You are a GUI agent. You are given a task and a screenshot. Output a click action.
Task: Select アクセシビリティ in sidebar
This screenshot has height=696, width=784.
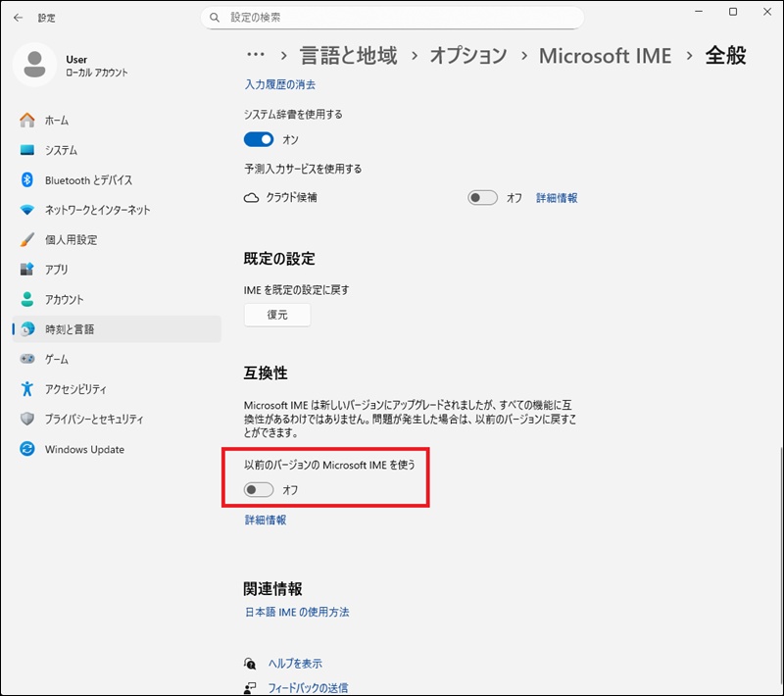pos(75,389)
